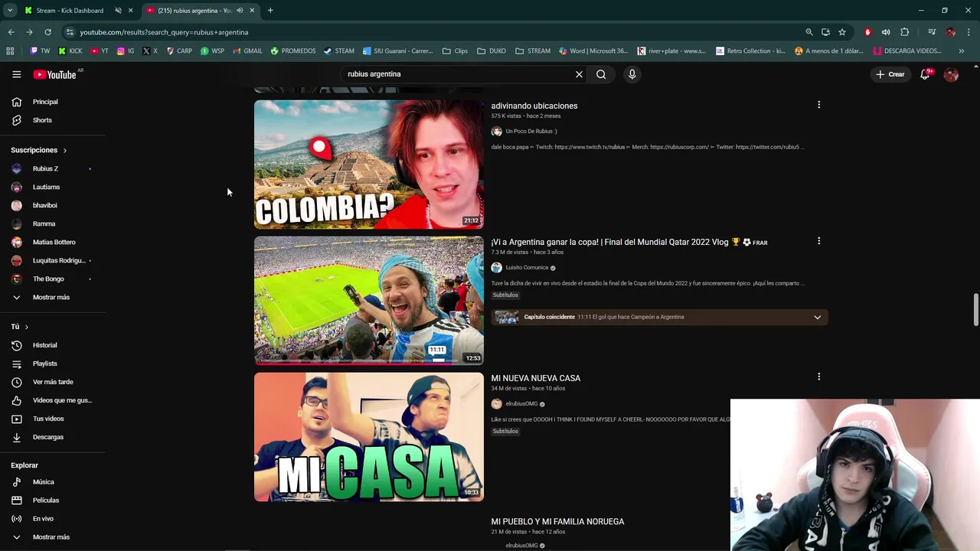Open the Chrome apps grid shortcut
980x551 pixels.
point(10,51)
